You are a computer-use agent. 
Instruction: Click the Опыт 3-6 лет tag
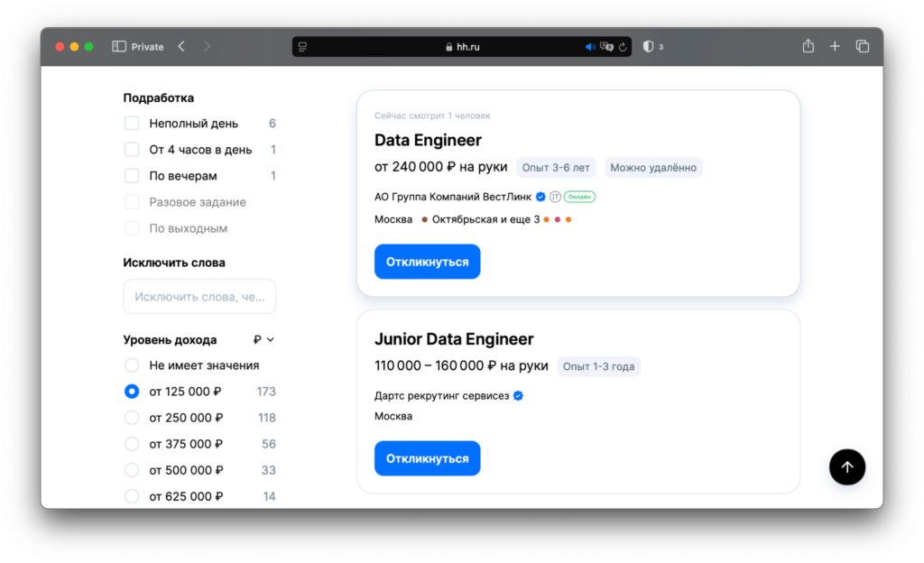(x=556, y=167)
